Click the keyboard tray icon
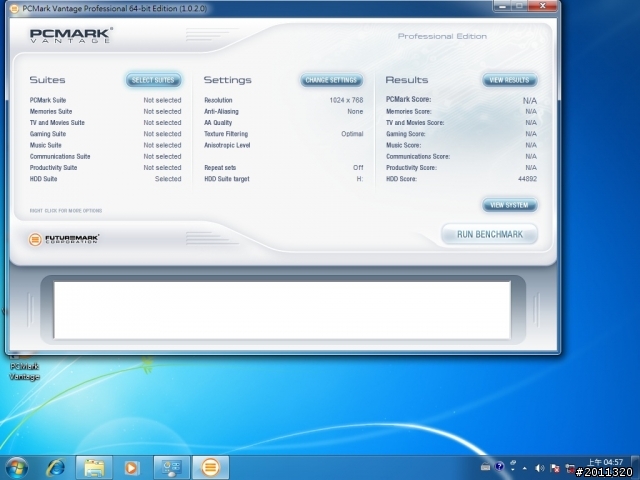 tap(485, 467)
